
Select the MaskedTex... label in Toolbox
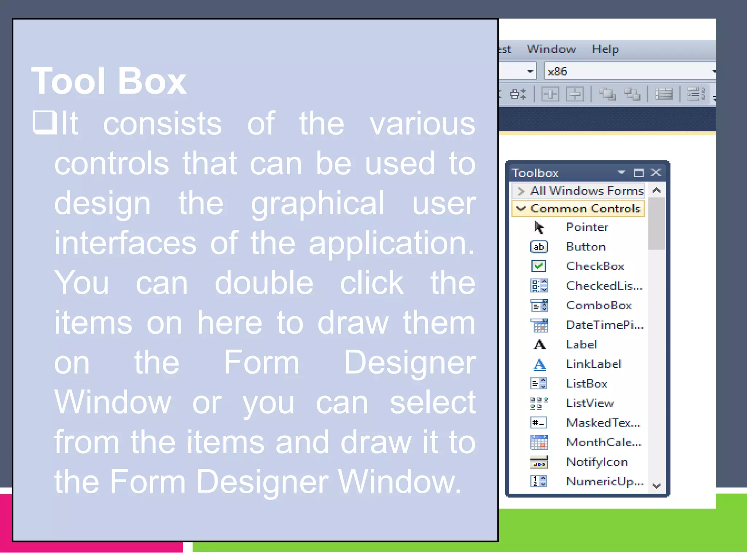(603, 423)
